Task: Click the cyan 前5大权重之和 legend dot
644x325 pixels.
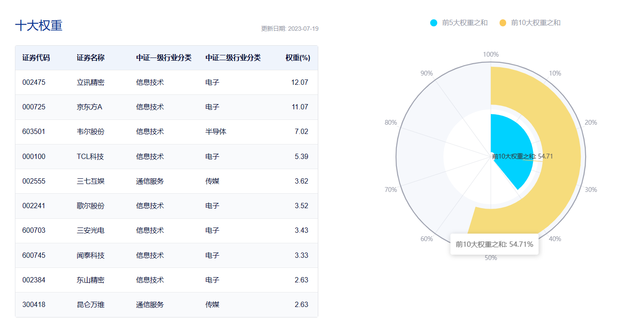Action: point(434,23)
